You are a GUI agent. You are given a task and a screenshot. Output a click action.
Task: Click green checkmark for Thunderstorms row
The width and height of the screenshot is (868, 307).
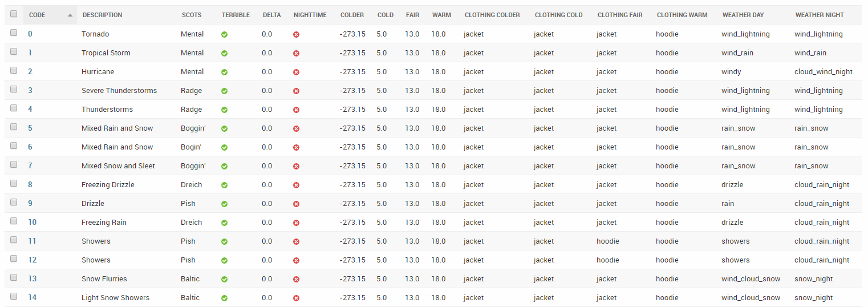point(225,110)
